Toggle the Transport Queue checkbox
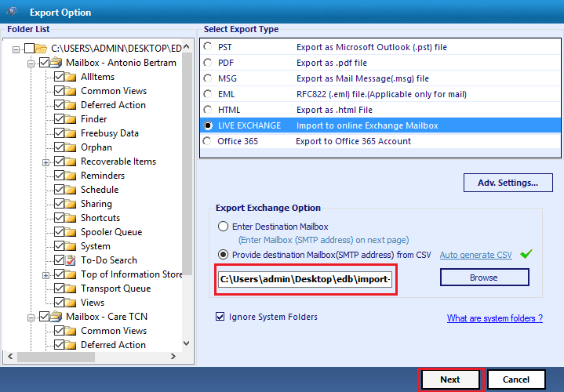 pyautogui.click(x=60, y=288)
